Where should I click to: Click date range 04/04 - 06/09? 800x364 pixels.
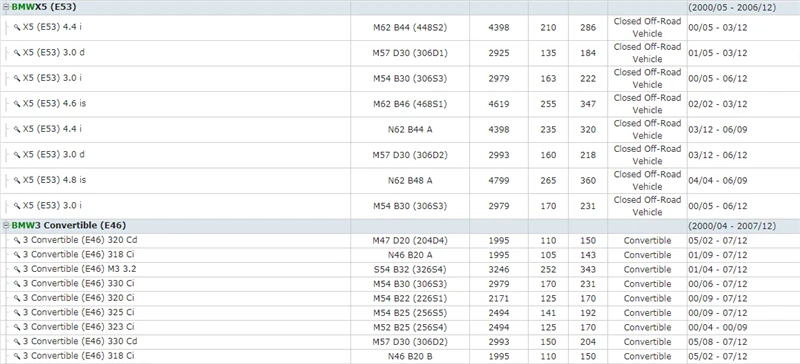click(x=717, y=181)
